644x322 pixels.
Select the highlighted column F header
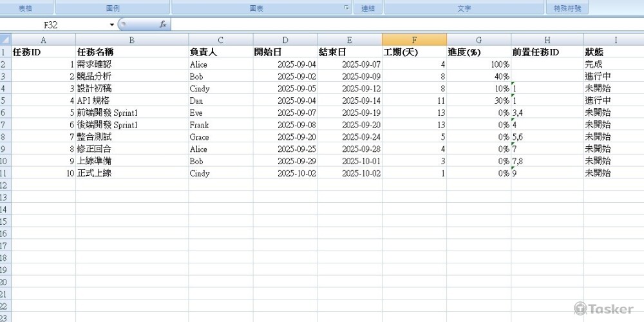click(x=414, y=40)
